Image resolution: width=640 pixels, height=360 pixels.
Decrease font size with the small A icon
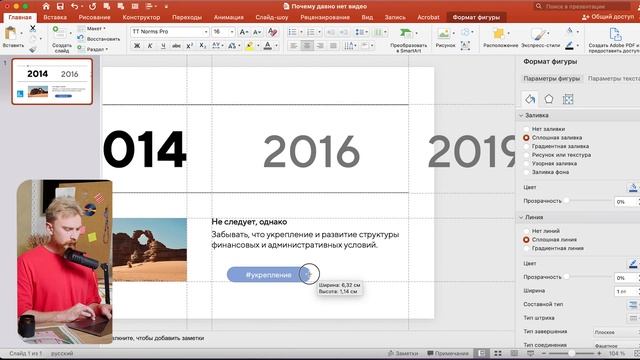click(257, 32)
